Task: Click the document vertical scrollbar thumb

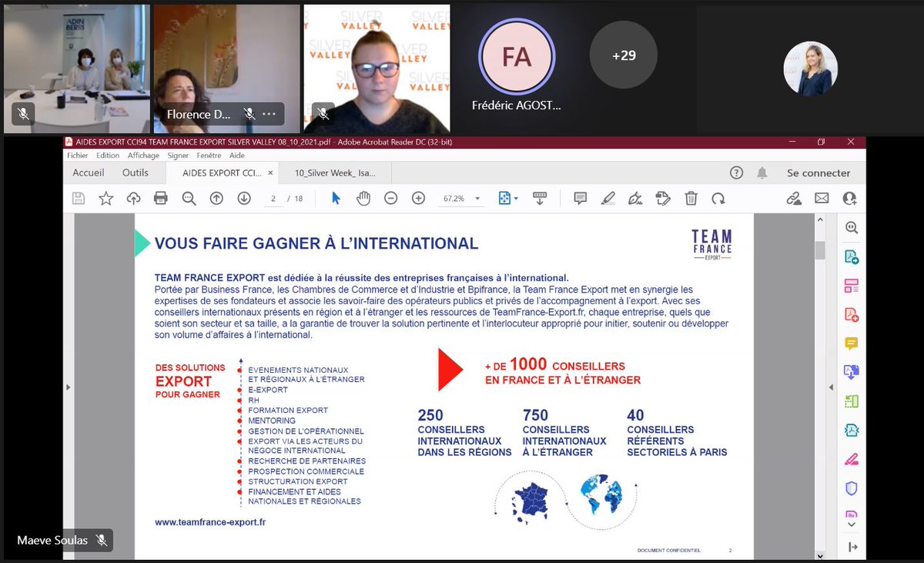Action: pos(820,251)
